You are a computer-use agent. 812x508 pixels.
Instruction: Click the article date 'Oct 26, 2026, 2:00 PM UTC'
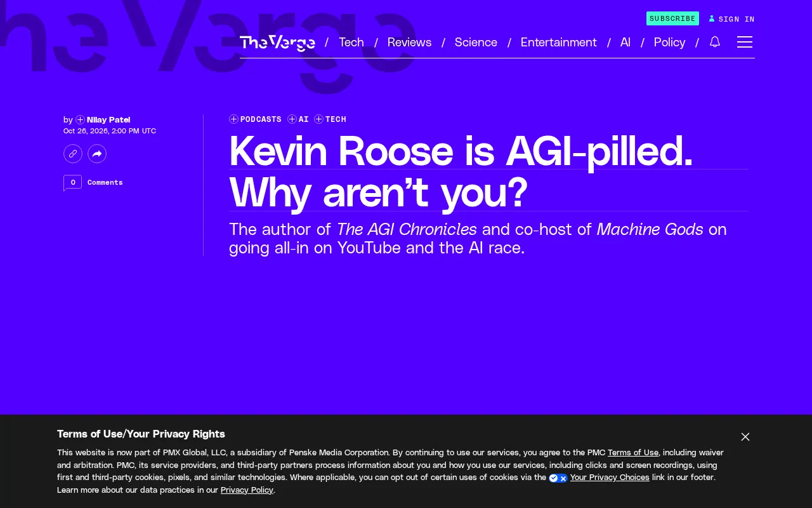tap(110, 131)
